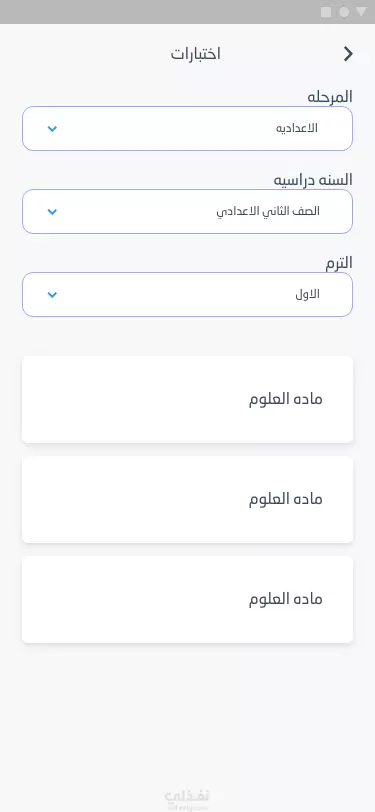Open the first ماده العلوم card
Image resolution: width=375 pixels, height=812 pixels.
188,399
